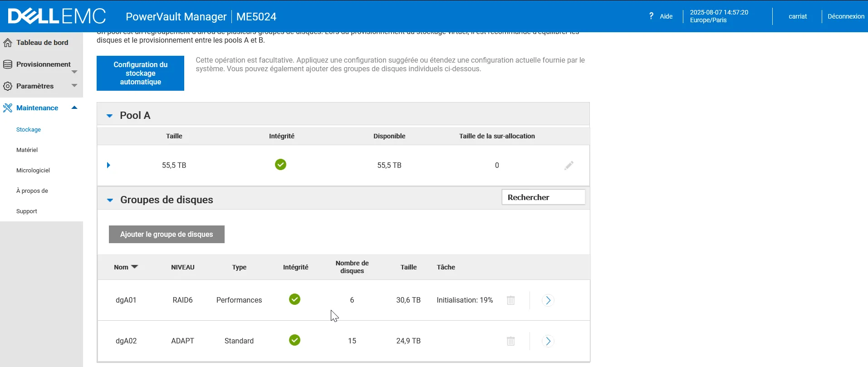Open dgA01 details with the arrow icon

coord(548,300)
